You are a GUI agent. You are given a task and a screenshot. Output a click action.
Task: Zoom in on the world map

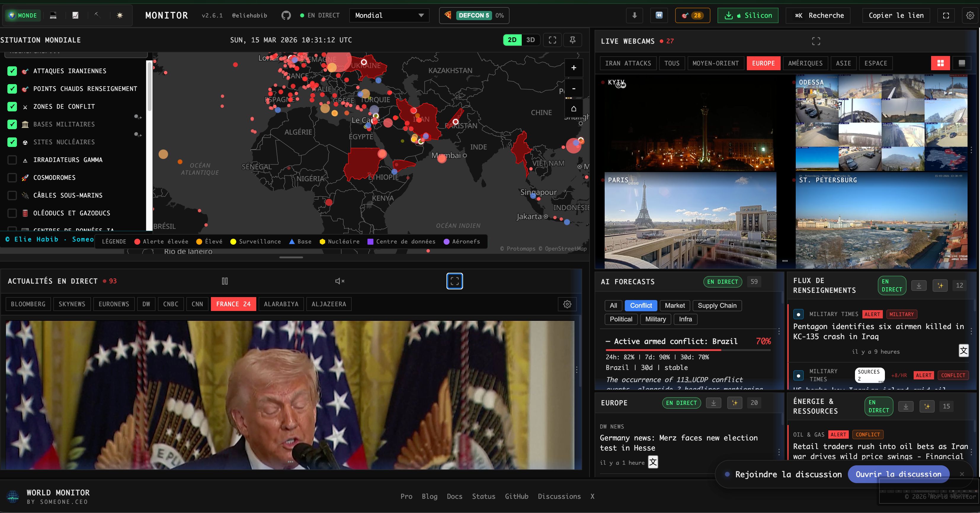coord(573,68)
